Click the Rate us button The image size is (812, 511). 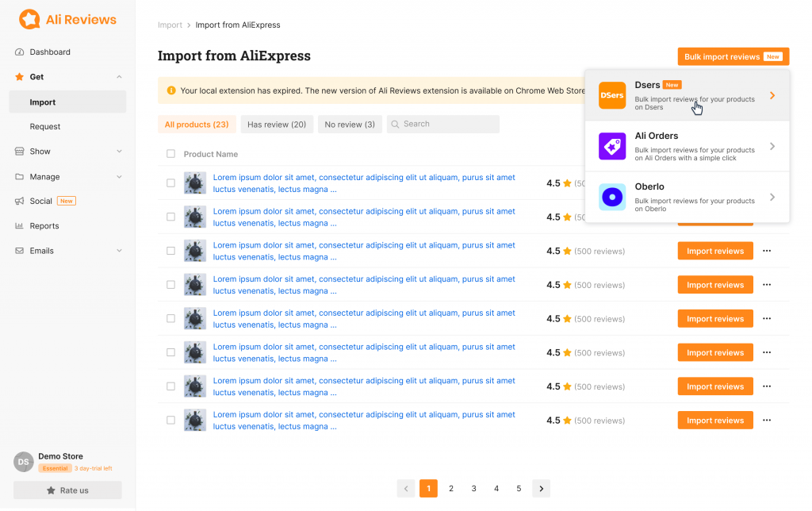(68, 490)
